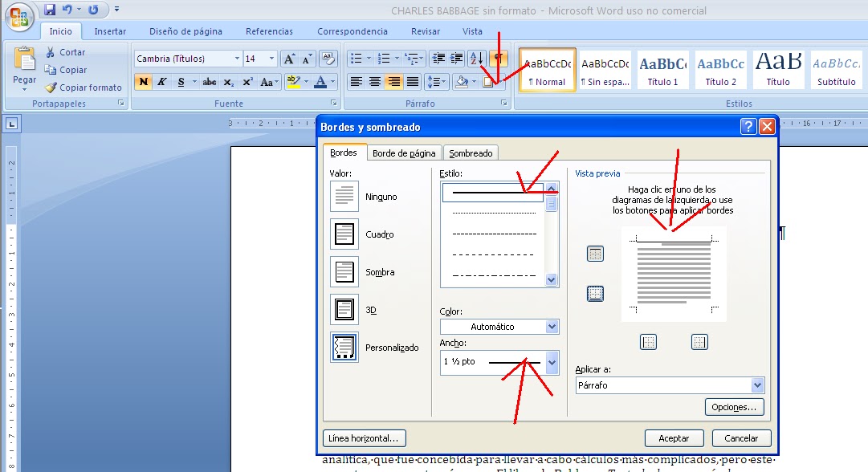Redo the action in quick access toolbar

coord(94,10)
